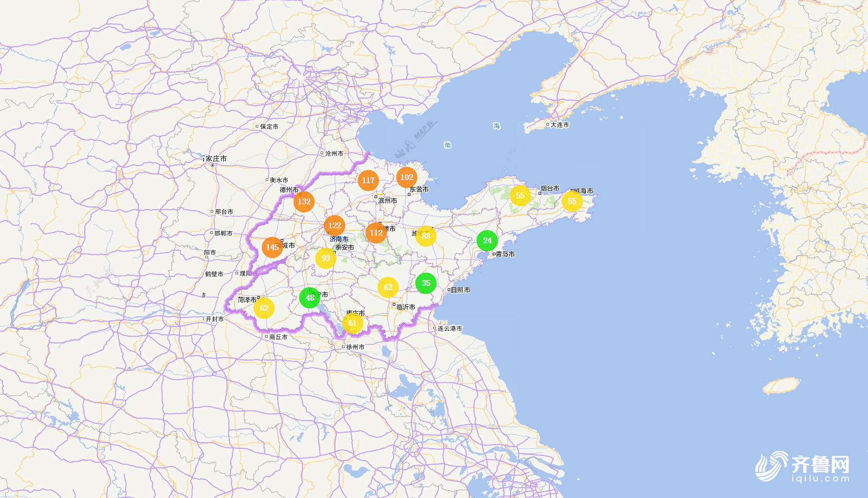Select the yellow 55 marker beside 烟台市

[x=520, y=196]
